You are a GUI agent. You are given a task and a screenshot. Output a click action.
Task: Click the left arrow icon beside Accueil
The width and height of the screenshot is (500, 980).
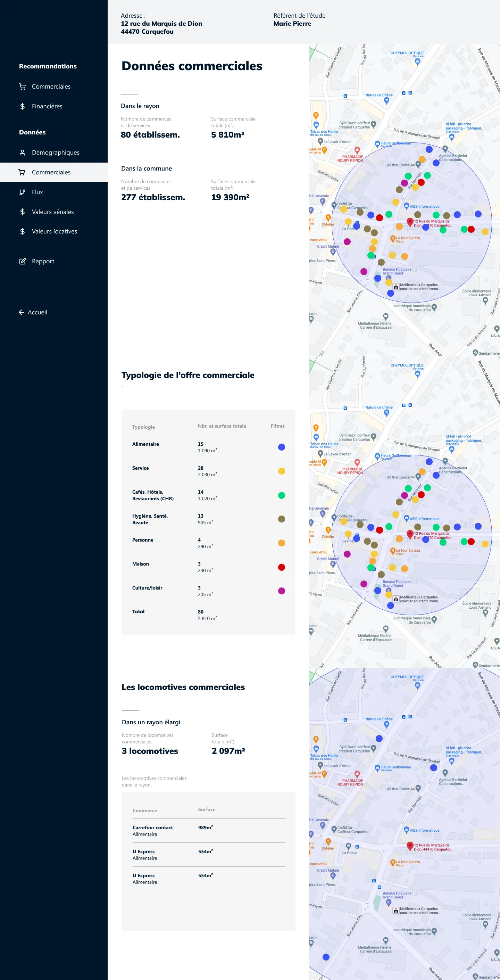coord(21,312)
